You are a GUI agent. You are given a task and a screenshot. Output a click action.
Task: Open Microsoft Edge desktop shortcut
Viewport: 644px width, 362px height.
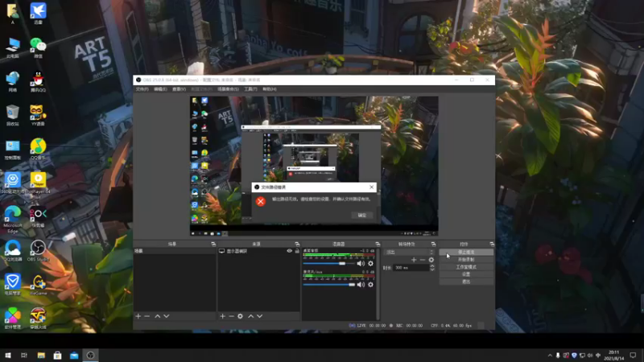click(x=12, y=219)
